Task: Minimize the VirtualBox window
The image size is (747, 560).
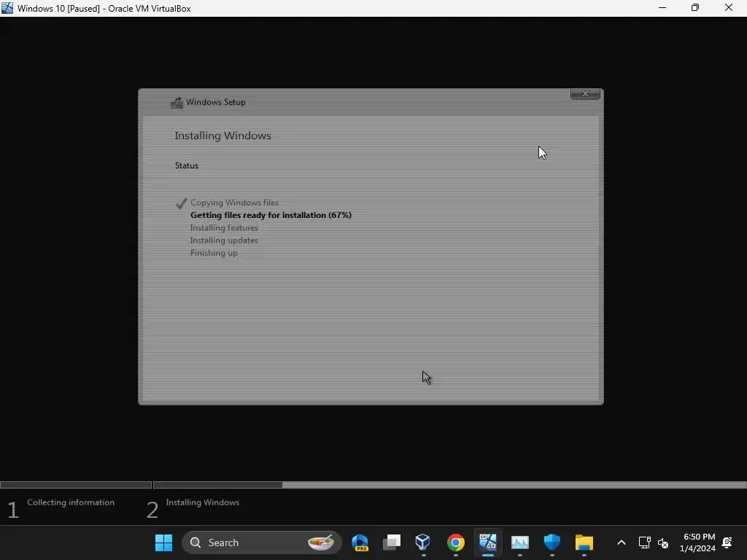Action: (662, 8)
